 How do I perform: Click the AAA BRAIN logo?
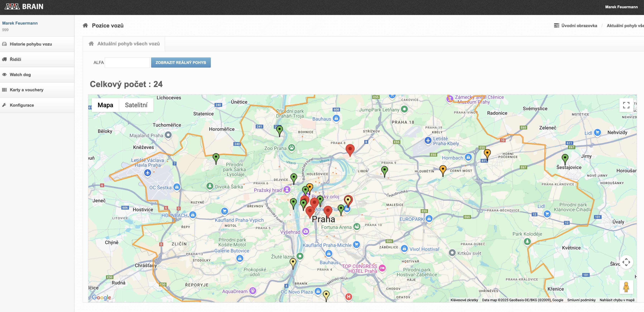click(x=24, y=7)
